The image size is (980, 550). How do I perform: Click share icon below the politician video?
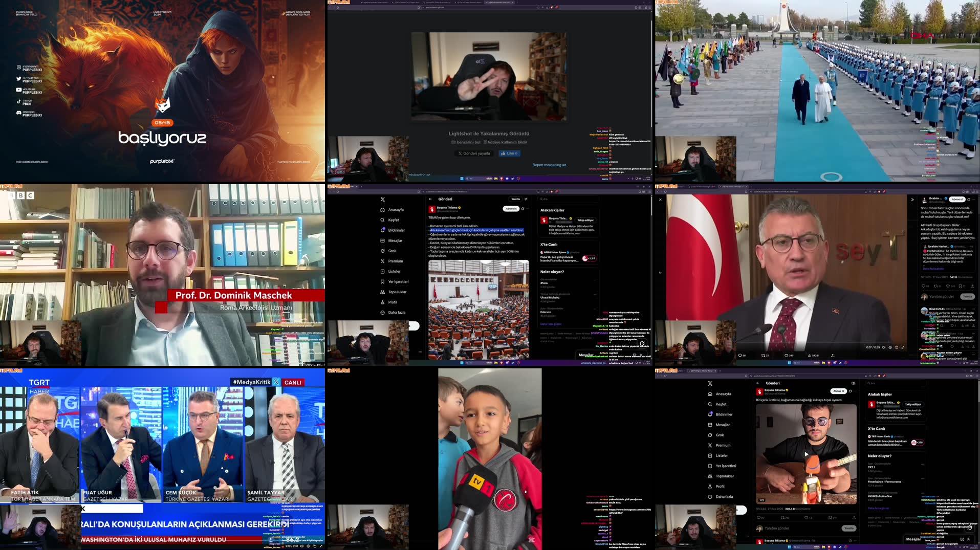833,356
